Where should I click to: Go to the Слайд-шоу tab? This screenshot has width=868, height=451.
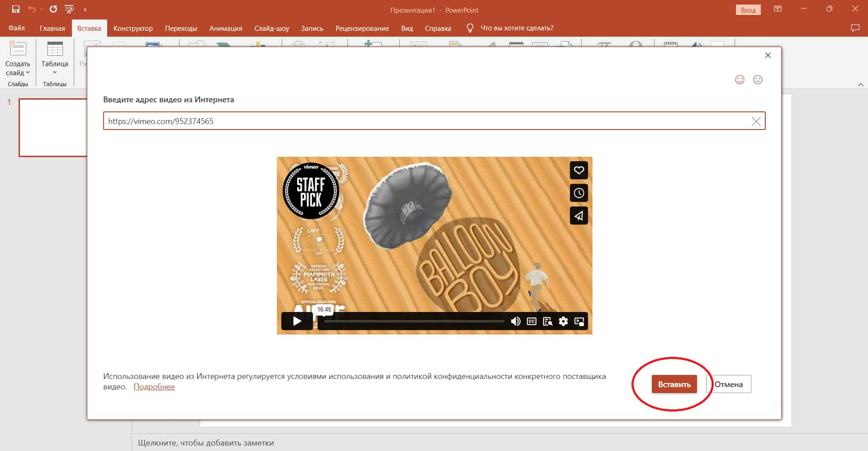click(x=271, y=28)
